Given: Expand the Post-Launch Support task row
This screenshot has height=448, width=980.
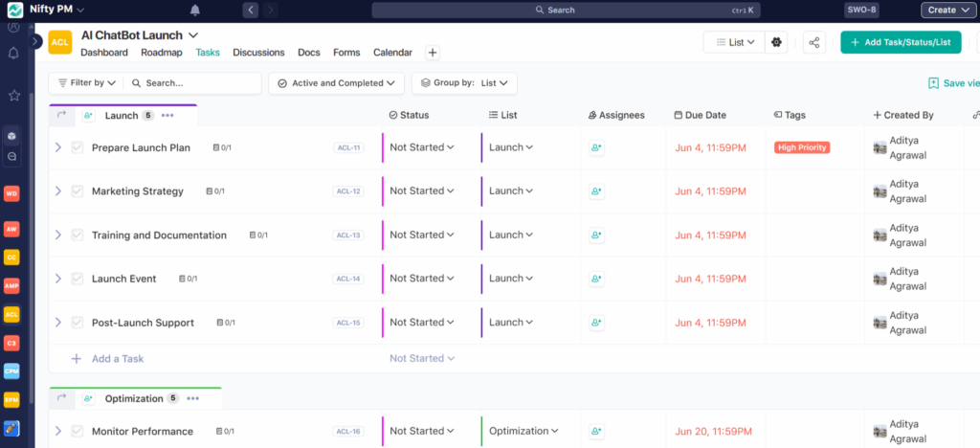Looking at the screenshot, I should 58,323.
